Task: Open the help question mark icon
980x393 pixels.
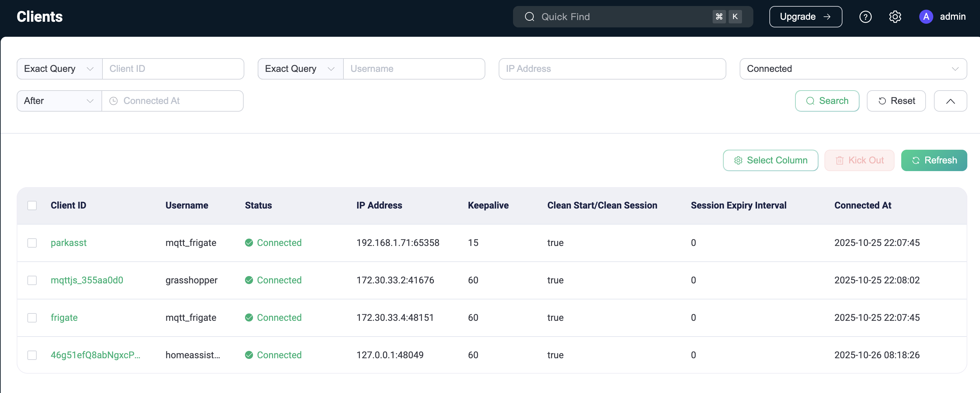Action: pyautogui.click(x=865, y=17)
